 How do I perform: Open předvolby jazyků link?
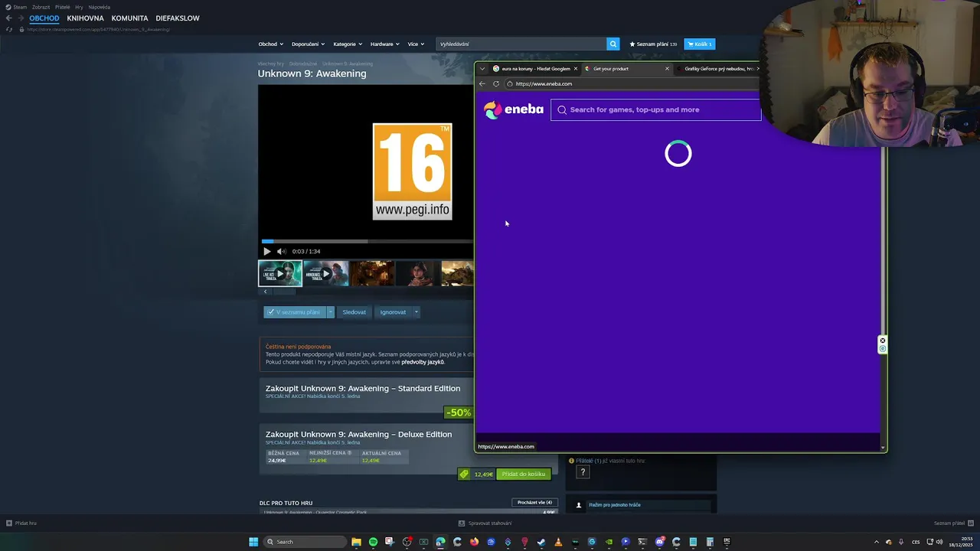point(423,361)
